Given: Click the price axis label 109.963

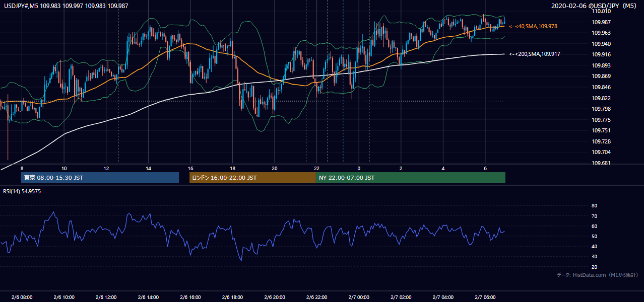Looking at the screenshot, I should click(x=601, y=33).
